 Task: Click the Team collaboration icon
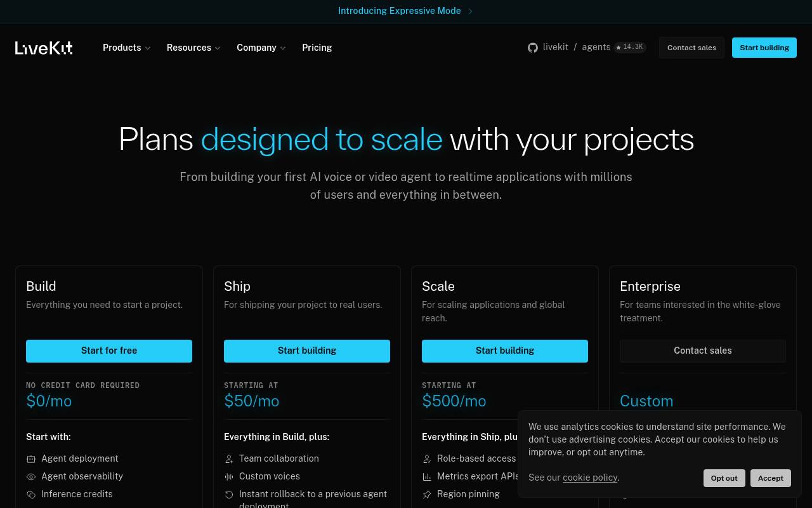(229, 458)
